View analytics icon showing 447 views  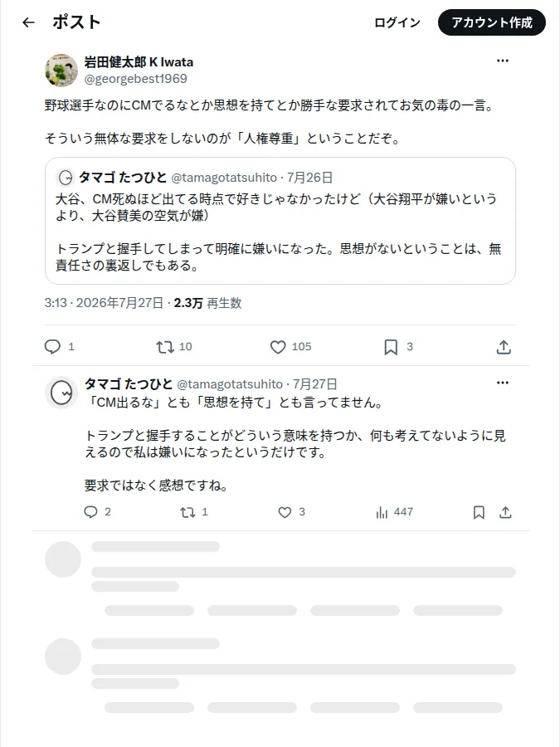382,512
